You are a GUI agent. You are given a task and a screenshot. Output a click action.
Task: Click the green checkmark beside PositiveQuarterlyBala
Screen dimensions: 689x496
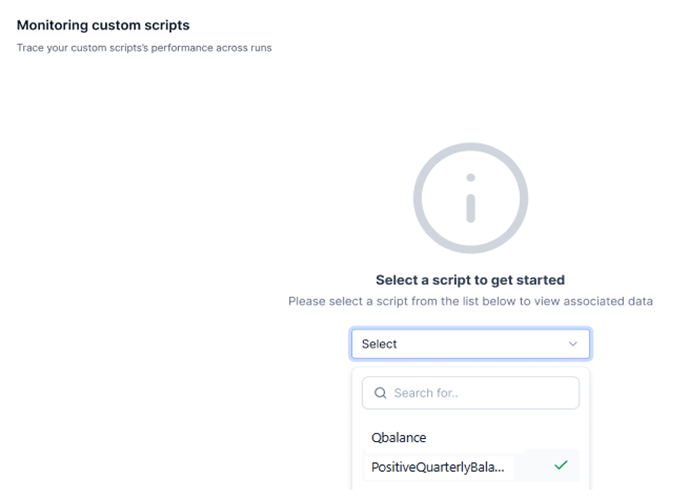click(561, 465)
